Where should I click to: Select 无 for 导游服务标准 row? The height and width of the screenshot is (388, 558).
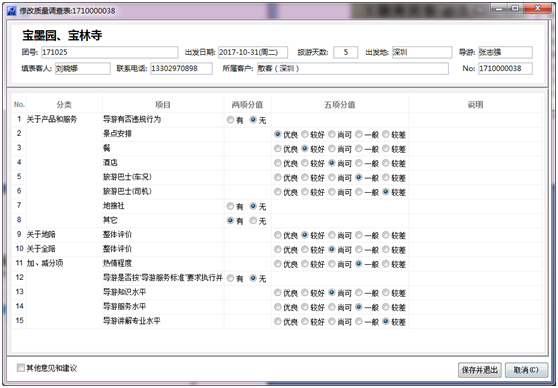253,278
